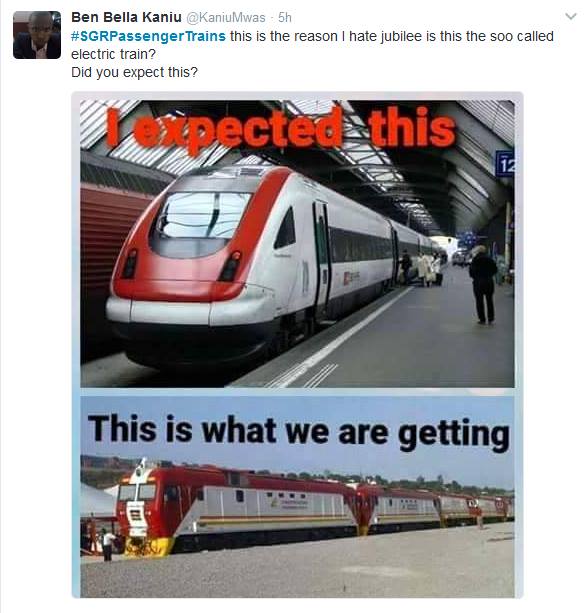The image size is (587, 613).
Task: Open the @KaniuMwas handle link
Action: (226, 18)
